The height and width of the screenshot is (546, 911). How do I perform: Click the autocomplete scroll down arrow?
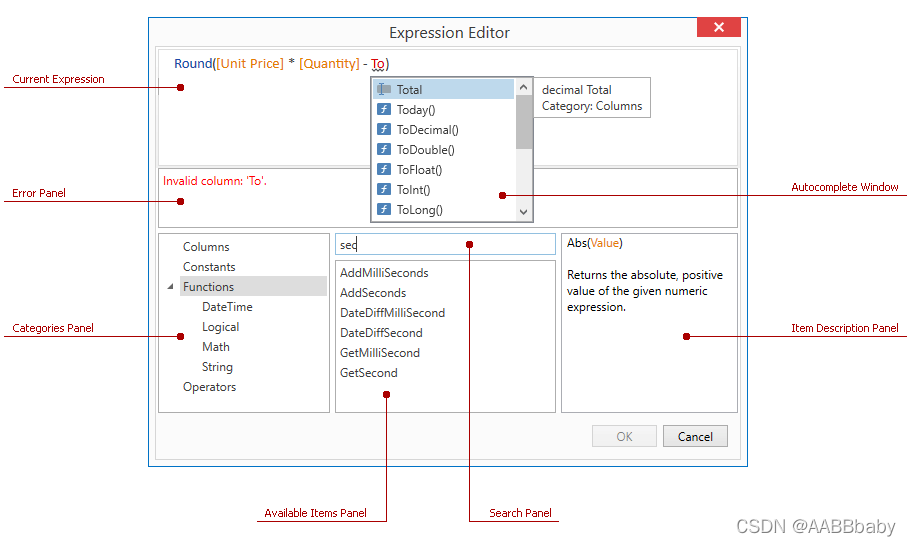click(523, 212)
